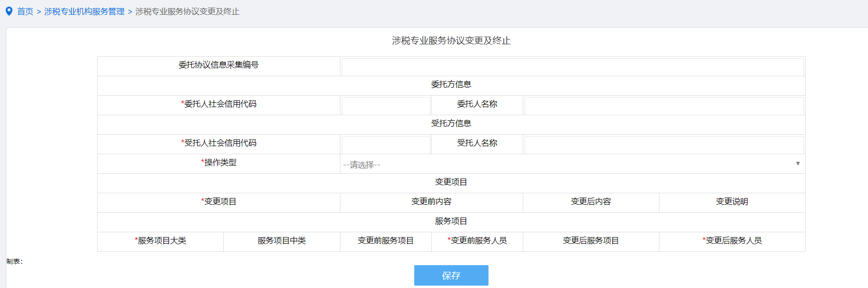Select the 服务项目中类 column header
868x288 pixels.
[282, 241]
